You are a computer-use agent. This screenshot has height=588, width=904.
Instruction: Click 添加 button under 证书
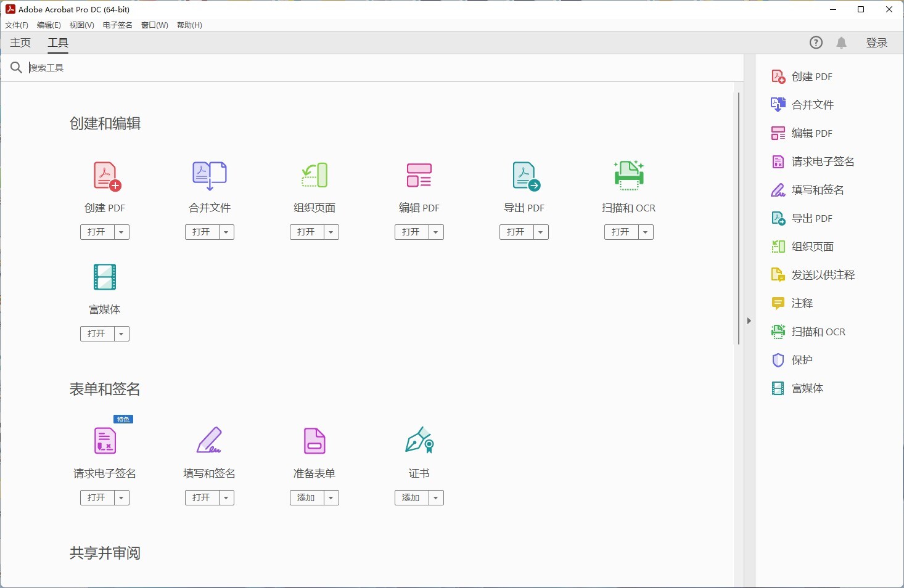412,498
